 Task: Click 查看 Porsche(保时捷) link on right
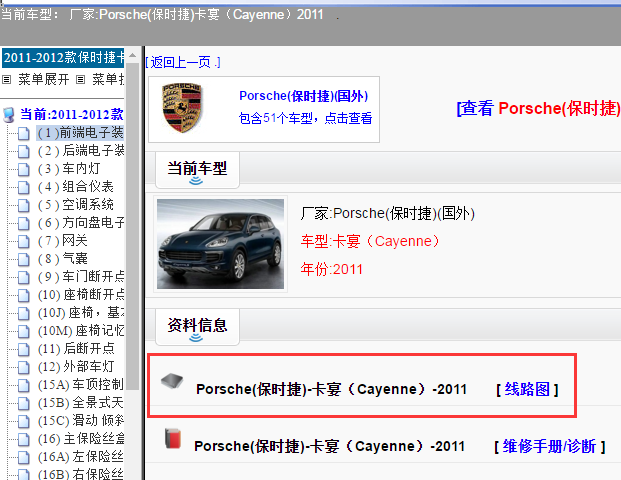coord(539,108)
